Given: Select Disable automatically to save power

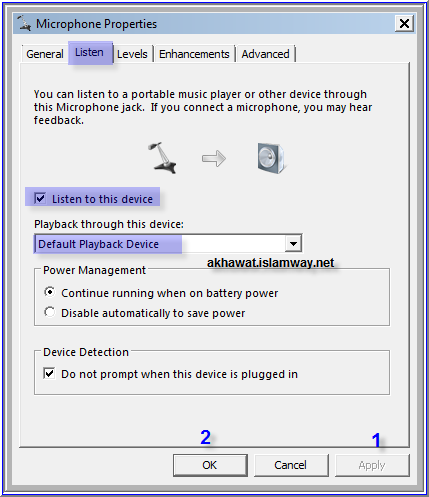Looking at the screenshot, I should point(50,312).
